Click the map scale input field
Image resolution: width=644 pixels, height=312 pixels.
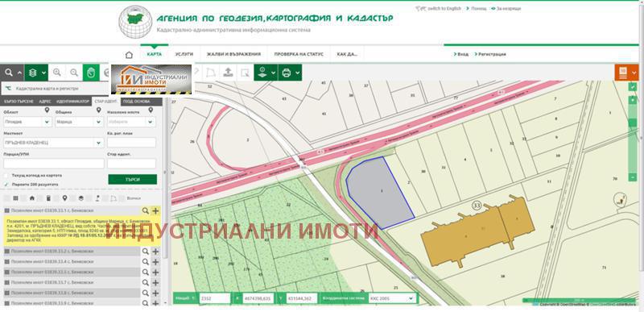[214, 298]
